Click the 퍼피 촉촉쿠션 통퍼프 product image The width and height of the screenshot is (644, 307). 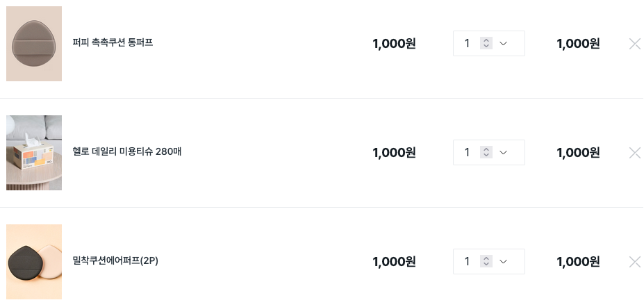(x=34, y=44)
